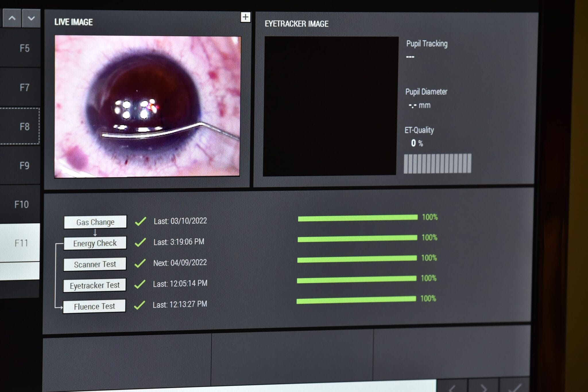Run the Eyetracker Test
Viewport: 588px width, 392px height.
pyautogui.click(x=94, y=285)
